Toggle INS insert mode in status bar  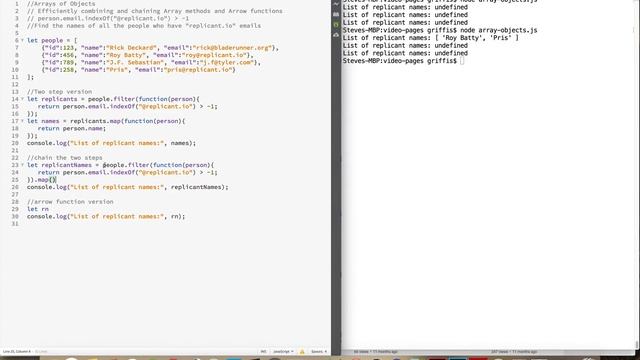263,351
